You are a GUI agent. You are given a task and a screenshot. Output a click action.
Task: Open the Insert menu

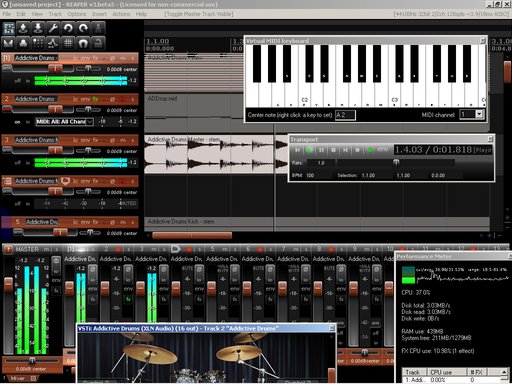[x=99, y=14]
